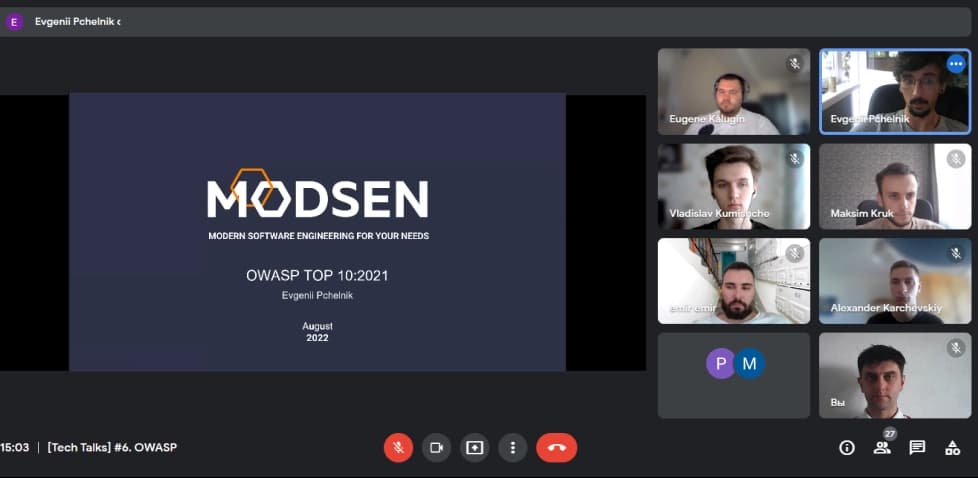Image resolution: width=978 pixels, height=478 pixels.
Task: Click the Present now screen-share icon
Action: (474, 447)
